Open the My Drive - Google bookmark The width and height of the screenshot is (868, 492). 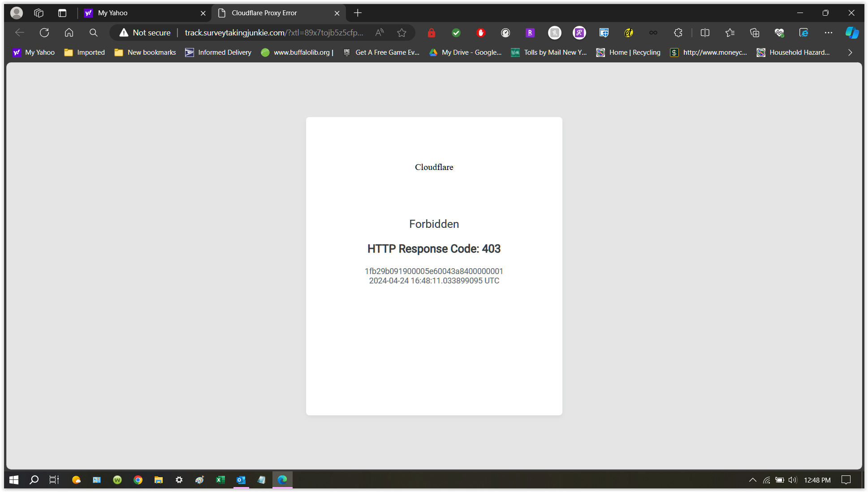(466, 52)
